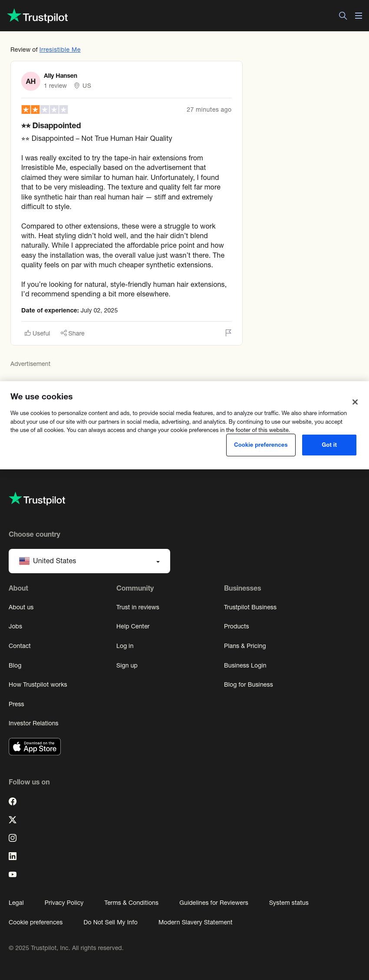Screen dimensions: 369x980
Task: Open footer Cookie preferences link
Action: 36,922
